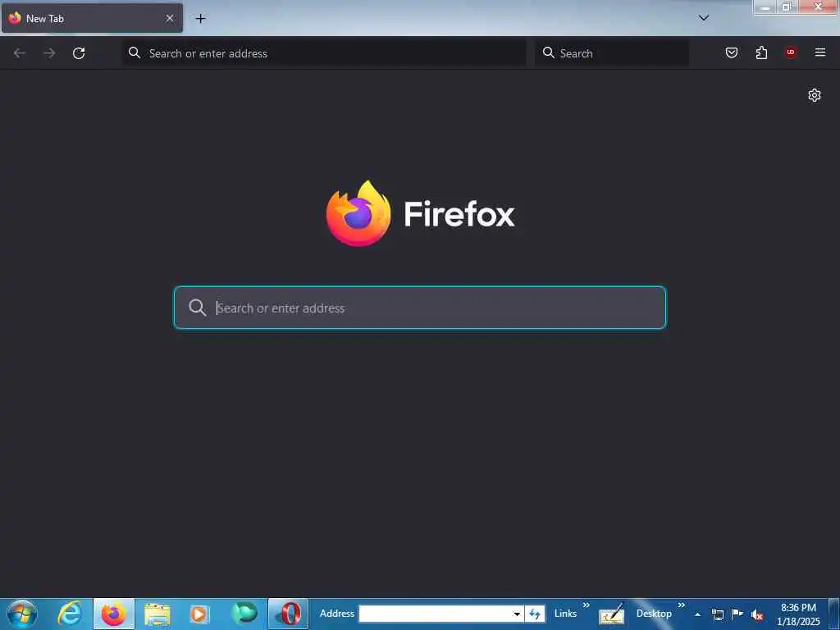This screenshot has height=630, width=840.
Task: Click the Forward navigation arrow
Action: point(49,53)
